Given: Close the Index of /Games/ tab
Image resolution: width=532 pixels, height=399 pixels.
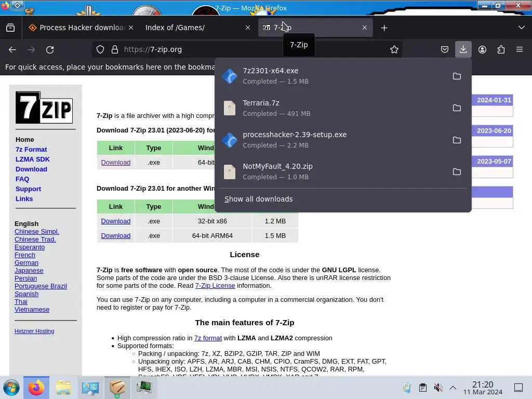Looking at the screenshot, I should (x=248, y=28).
